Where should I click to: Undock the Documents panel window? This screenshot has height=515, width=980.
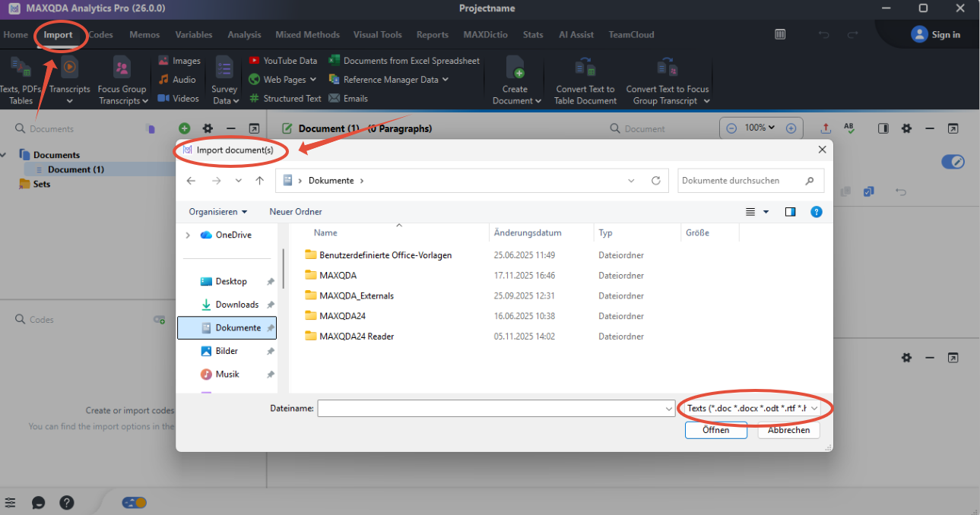(x=254, y=129)
